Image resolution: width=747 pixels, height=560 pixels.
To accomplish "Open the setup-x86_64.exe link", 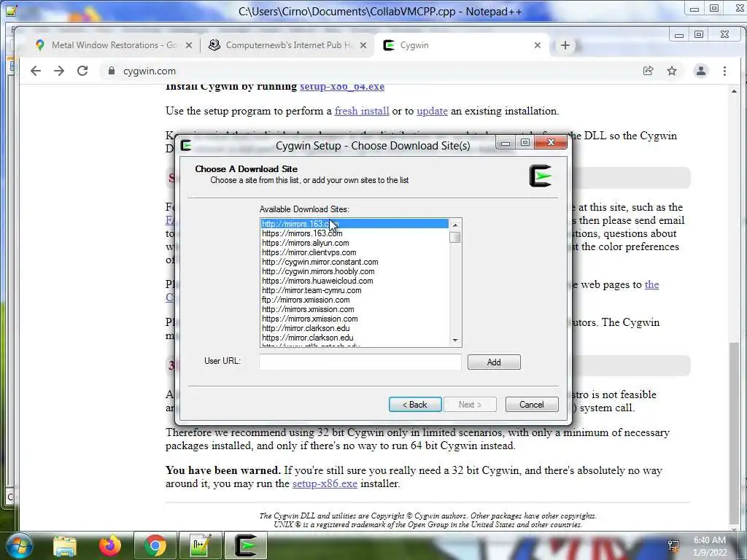I will [342, 87].
